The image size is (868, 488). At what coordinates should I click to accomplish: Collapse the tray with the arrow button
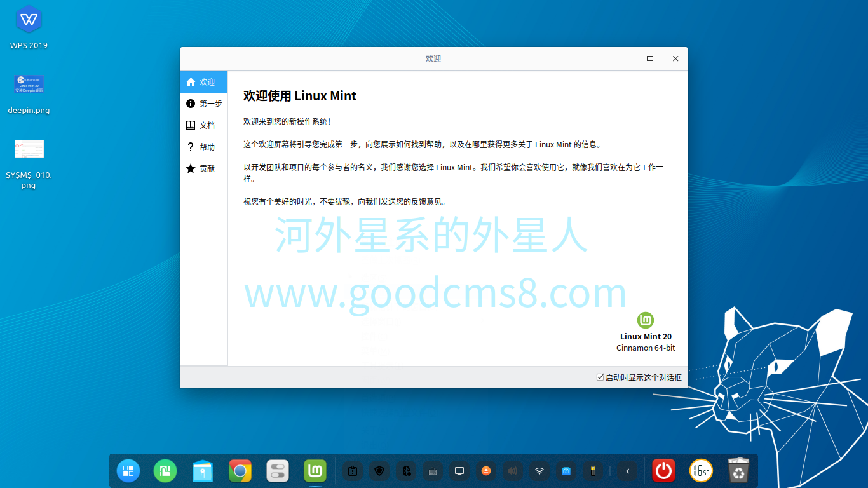point(628,471)
